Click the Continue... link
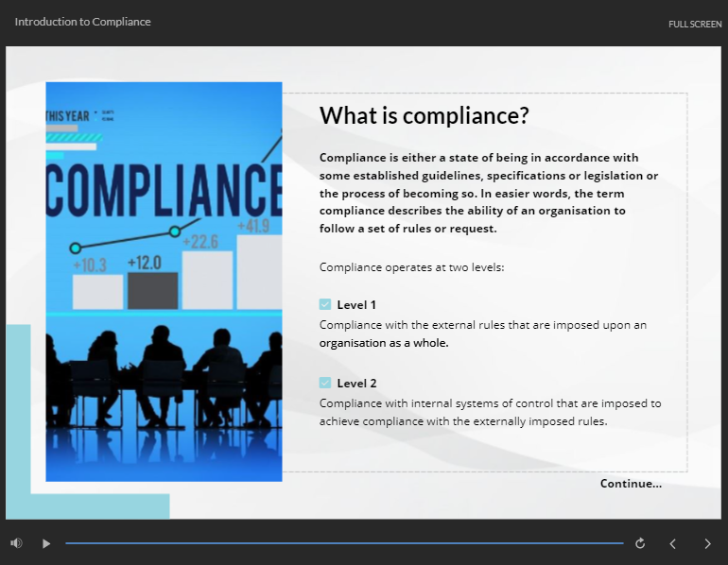 click(x=631, y=484)
